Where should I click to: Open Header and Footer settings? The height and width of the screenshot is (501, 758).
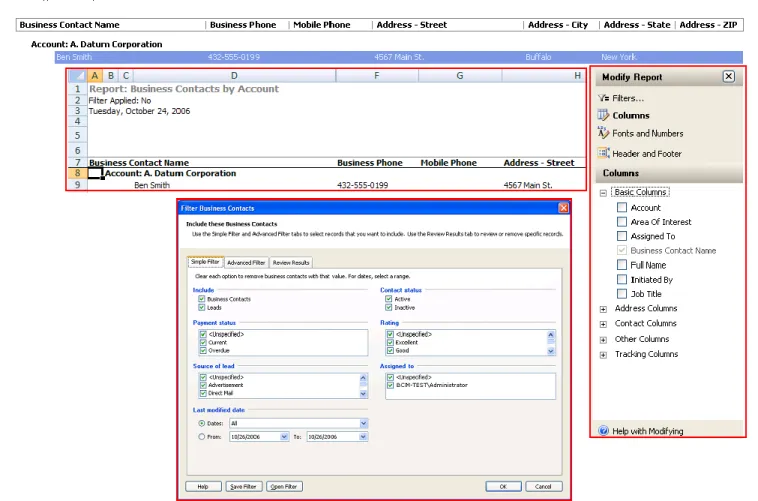pos(646,154)
